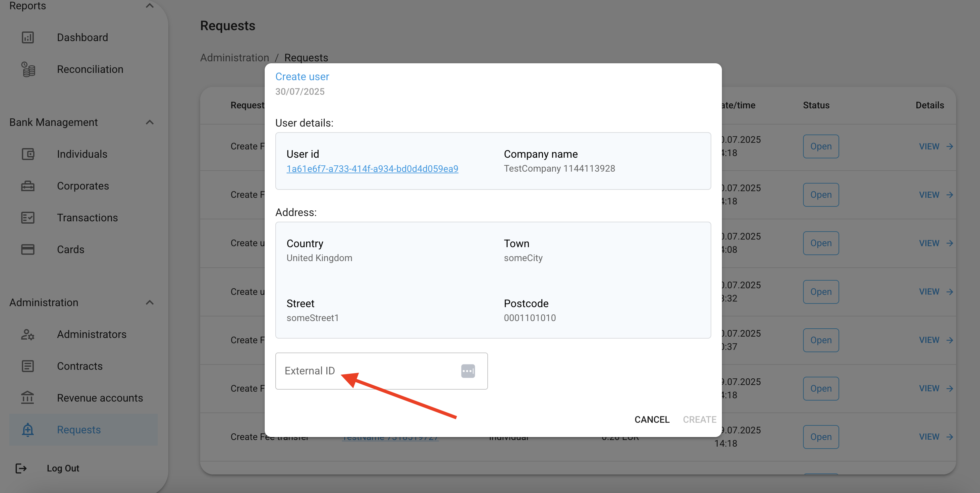Open the Dashboard from the sidebar
The width and height of the screenshot is (980, 493).
[82, 37]
